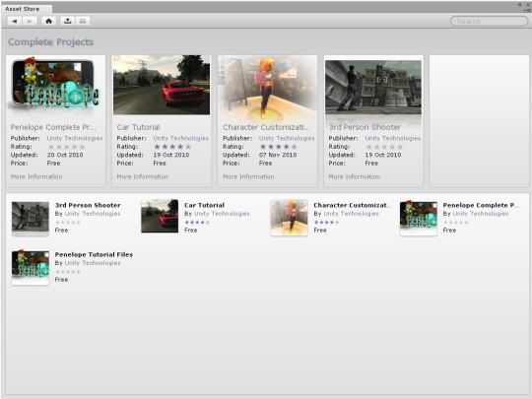Click the Car Tutorial list thumbnail

pos(160,216)
